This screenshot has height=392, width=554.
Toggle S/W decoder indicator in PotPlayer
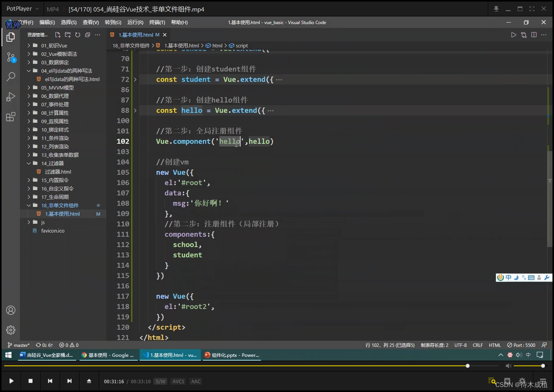(x=161, y=381)
